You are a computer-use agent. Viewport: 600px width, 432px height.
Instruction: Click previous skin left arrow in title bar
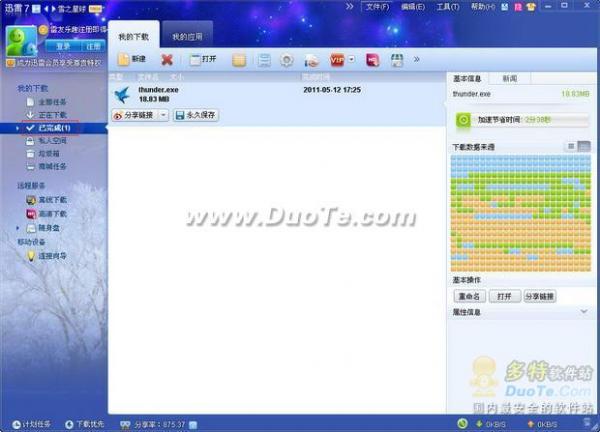[47, 8]
